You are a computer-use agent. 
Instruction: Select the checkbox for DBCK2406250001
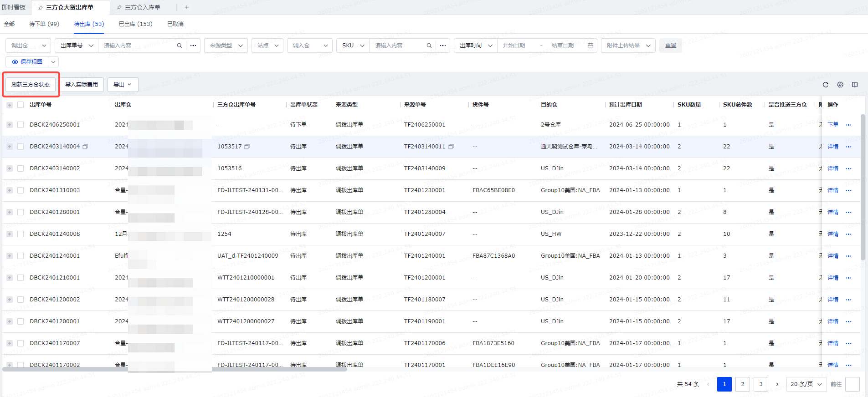coord(21,125)
